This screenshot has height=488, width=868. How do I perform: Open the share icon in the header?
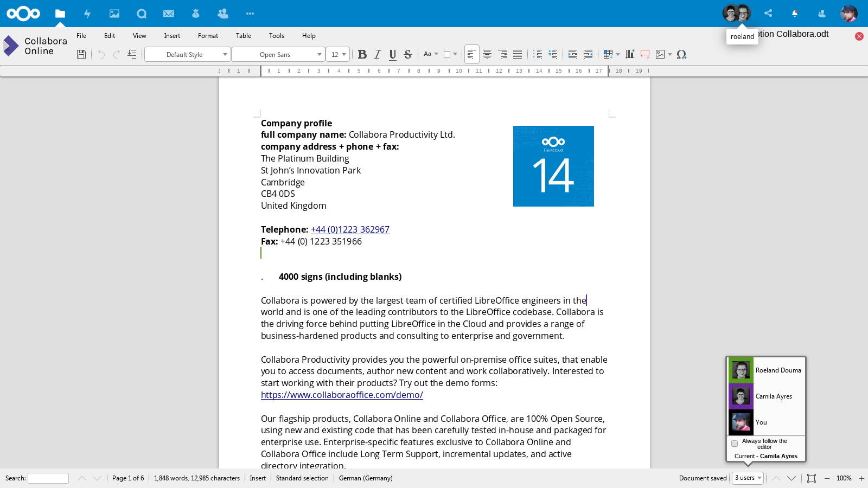pos(768,14)
